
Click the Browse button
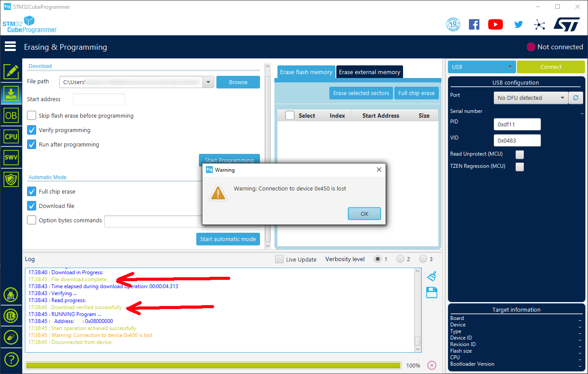(238, 82)
